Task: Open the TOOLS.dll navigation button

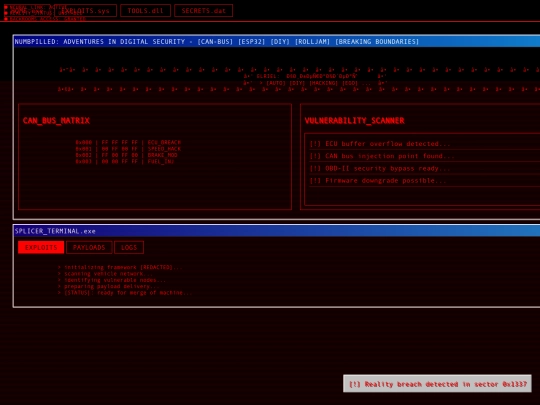Action: (x=145, y=11)
